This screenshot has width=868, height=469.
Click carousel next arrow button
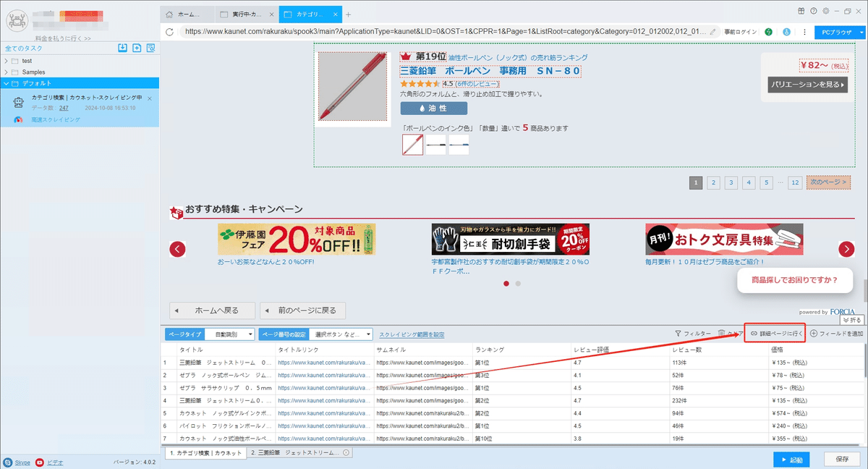tap(846, 249)
